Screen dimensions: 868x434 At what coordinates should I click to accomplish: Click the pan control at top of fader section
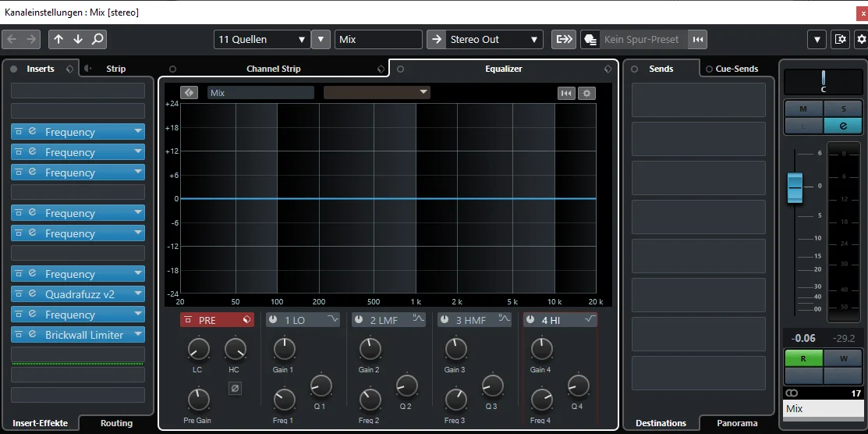point(824,81)
